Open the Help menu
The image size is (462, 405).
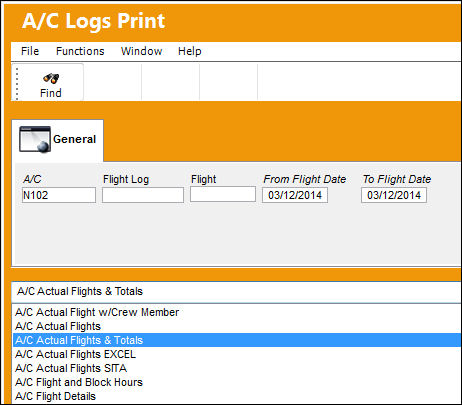190,51
